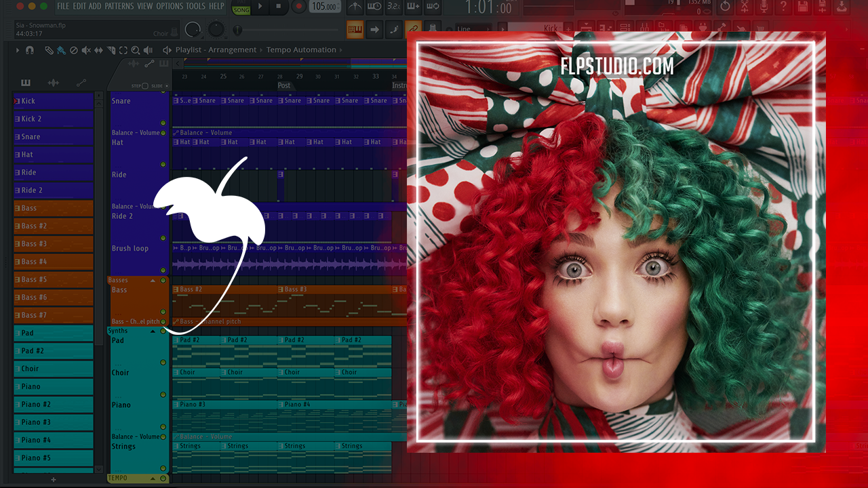Mute the Snare track with its green LED
This screenshot has width=868, height=488.
(x=163, y=123)
